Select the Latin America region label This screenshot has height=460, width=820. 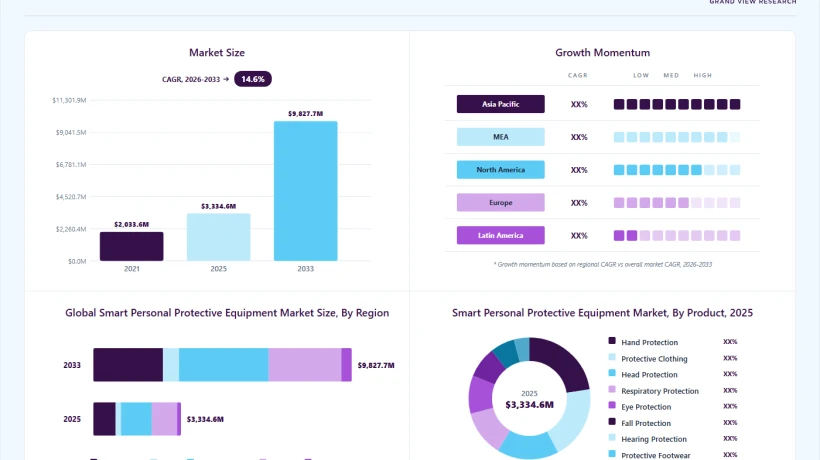tap(500, 235)
